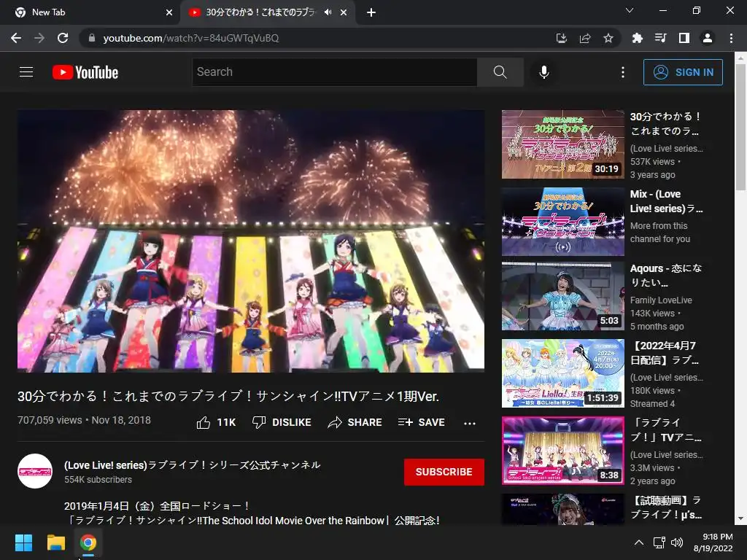Screen dimensions: 747x560
Task: Click the SIGN IN button
Action: point(683,72)
